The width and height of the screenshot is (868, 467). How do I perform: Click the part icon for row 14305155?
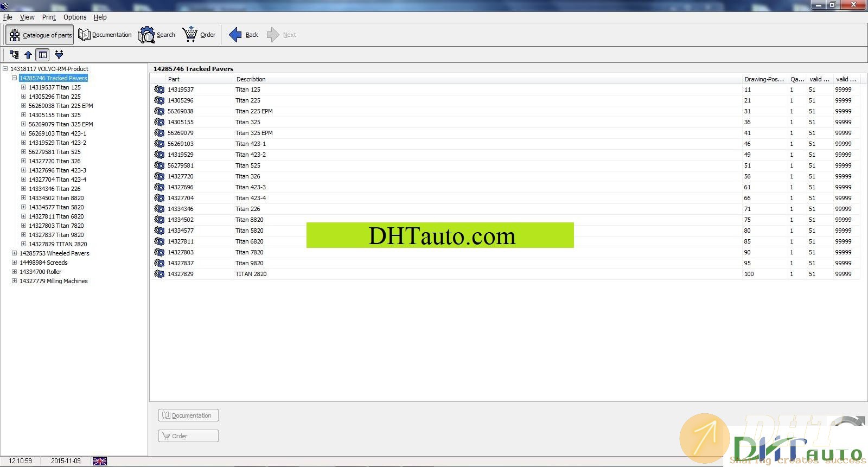(159, 122)
